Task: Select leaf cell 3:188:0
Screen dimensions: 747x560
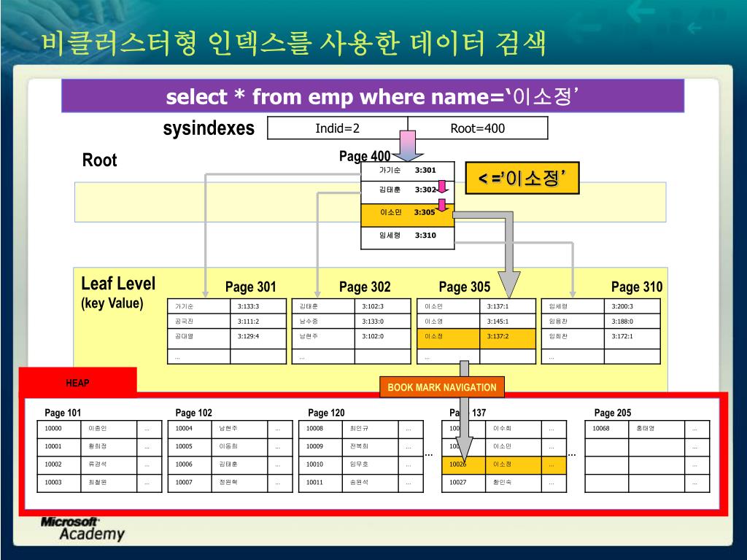Action: coord(632,321)
